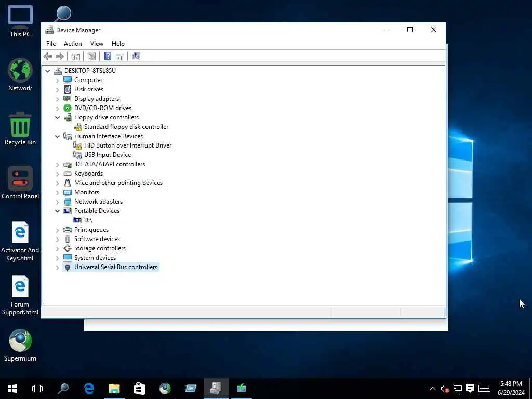This screenshot has width=532, height=399.
Task: Click the Standard floppy disk controller warning icon
Action: pos(78,127)
